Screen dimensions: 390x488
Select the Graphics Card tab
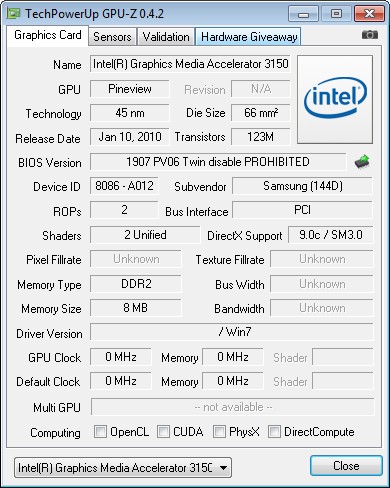tap(48, 35)
